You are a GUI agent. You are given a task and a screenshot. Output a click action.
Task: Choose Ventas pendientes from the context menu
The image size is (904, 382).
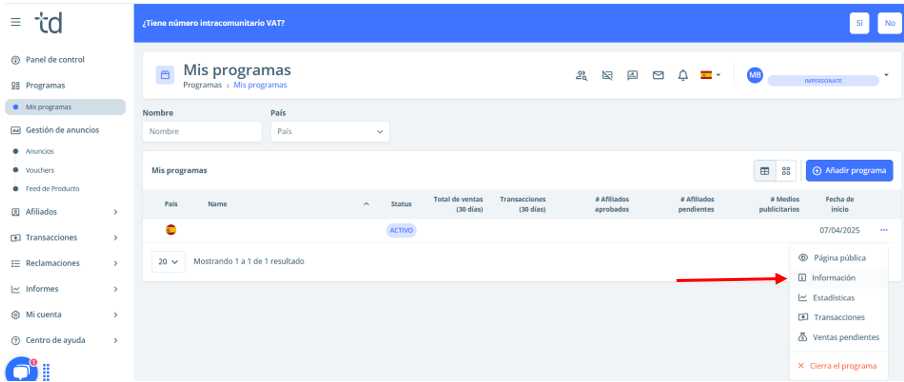(x=839, y=337)
